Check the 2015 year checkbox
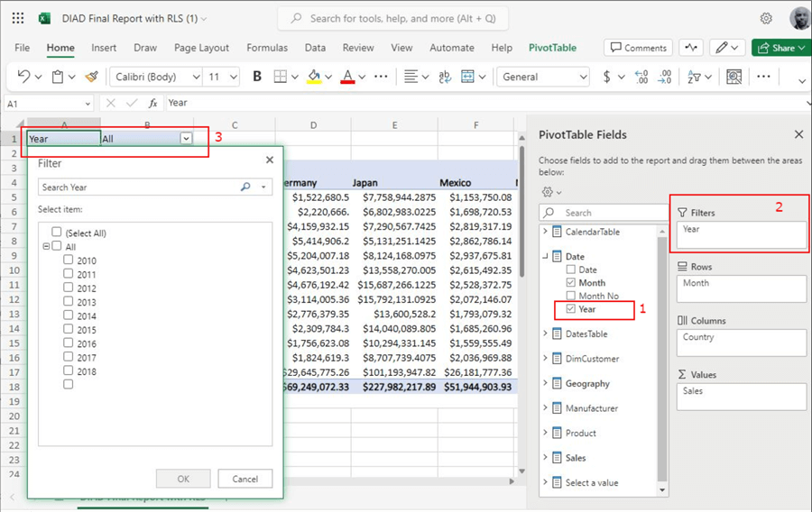The height and width of the screenshot is (512, 812). point(69,330)
